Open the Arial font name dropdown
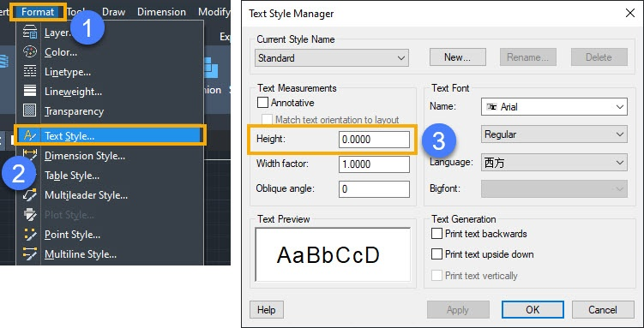644x328 pixels. [554, 106]
